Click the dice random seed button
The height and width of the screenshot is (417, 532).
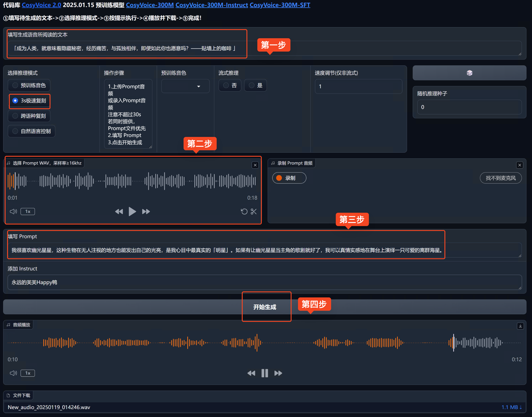(469, 73)
